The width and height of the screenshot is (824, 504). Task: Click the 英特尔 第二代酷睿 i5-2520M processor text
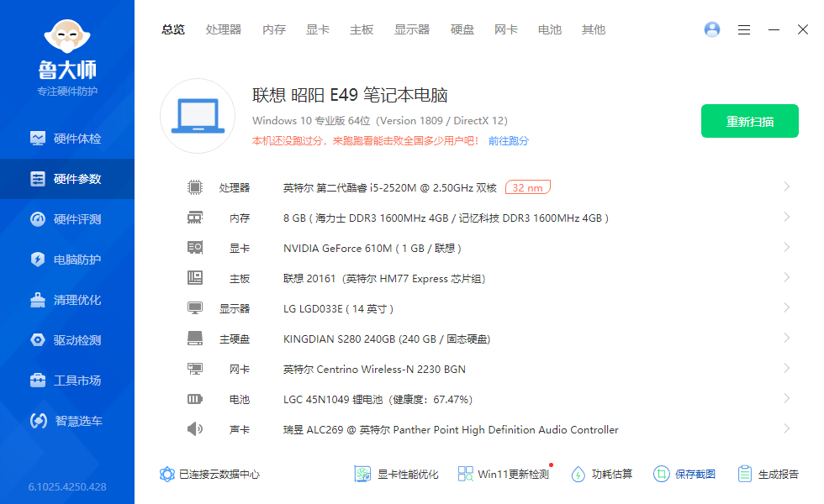[x=390, y=188]
